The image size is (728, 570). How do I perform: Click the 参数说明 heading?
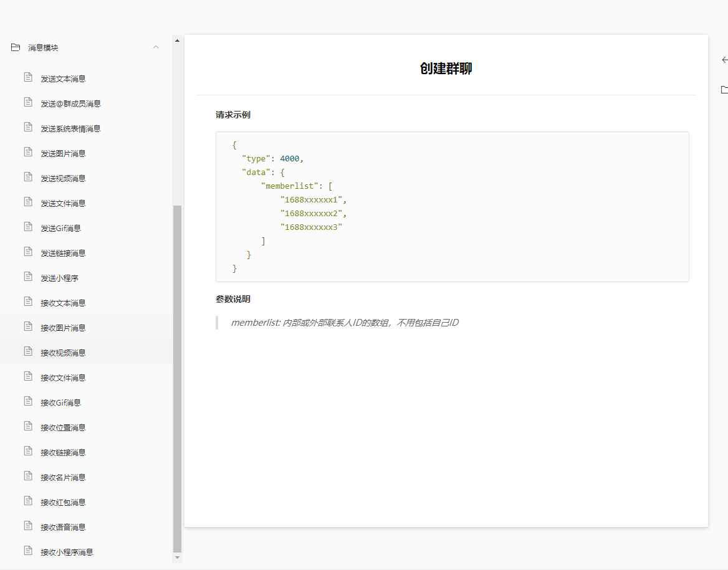[233, 300]
